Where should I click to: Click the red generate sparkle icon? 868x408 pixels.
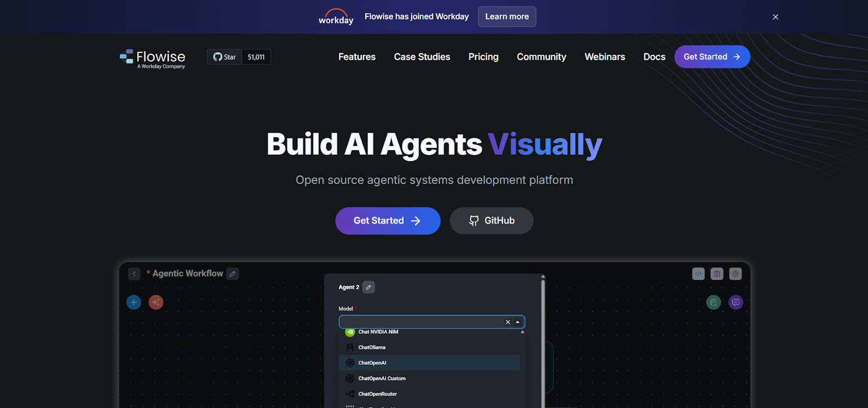[x=156, y=302]
